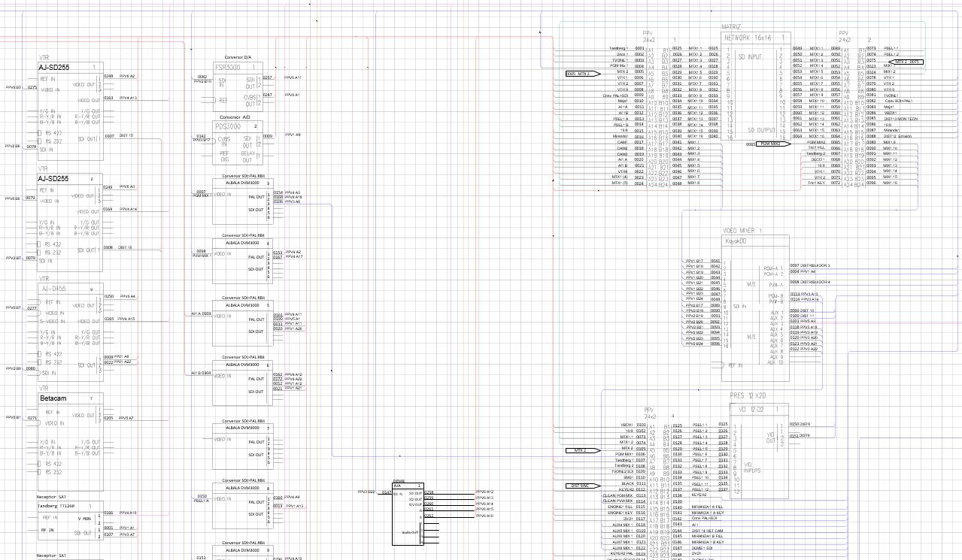Select ALBALA DVM3000 converter number 3
This screenshot has width=962, height=560.
coord(242,183)
